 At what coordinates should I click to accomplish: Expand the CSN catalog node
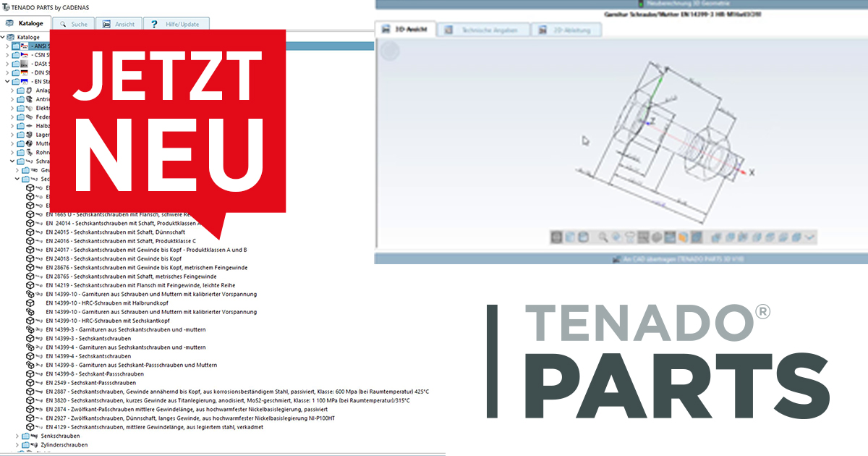8,54
